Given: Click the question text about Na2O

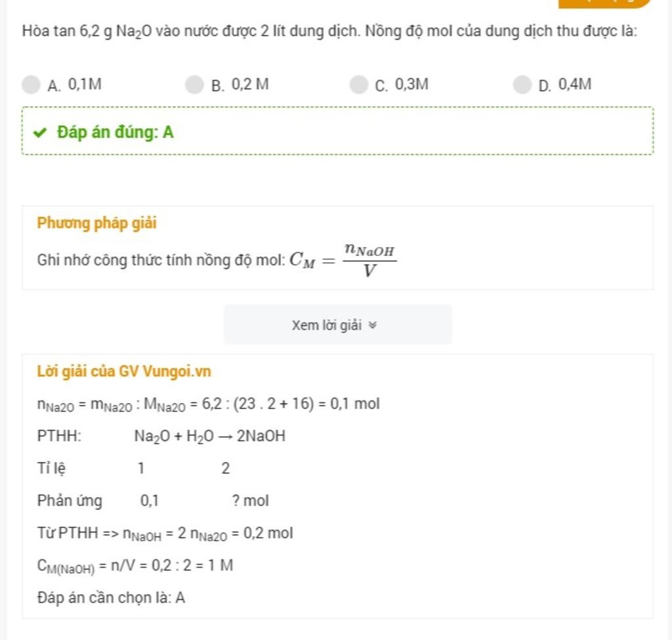Looking at the screenshot, I should coord(329,31).
